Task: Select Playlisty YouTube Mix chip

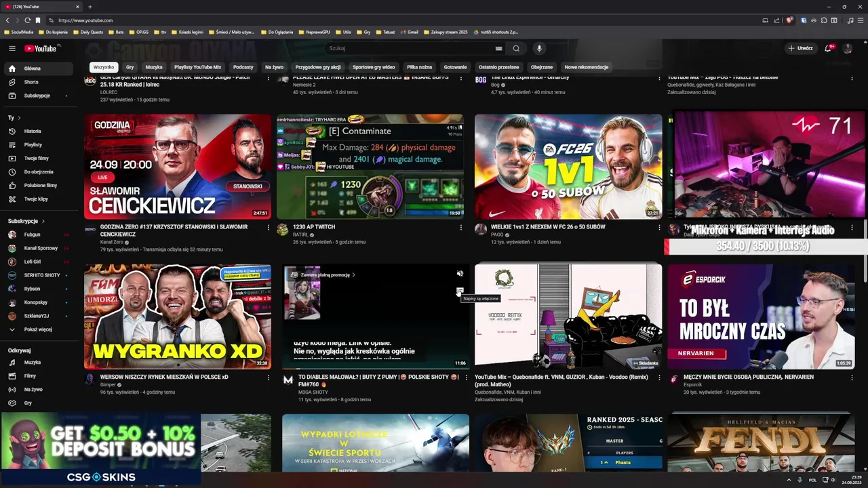Action: (198, 67)
